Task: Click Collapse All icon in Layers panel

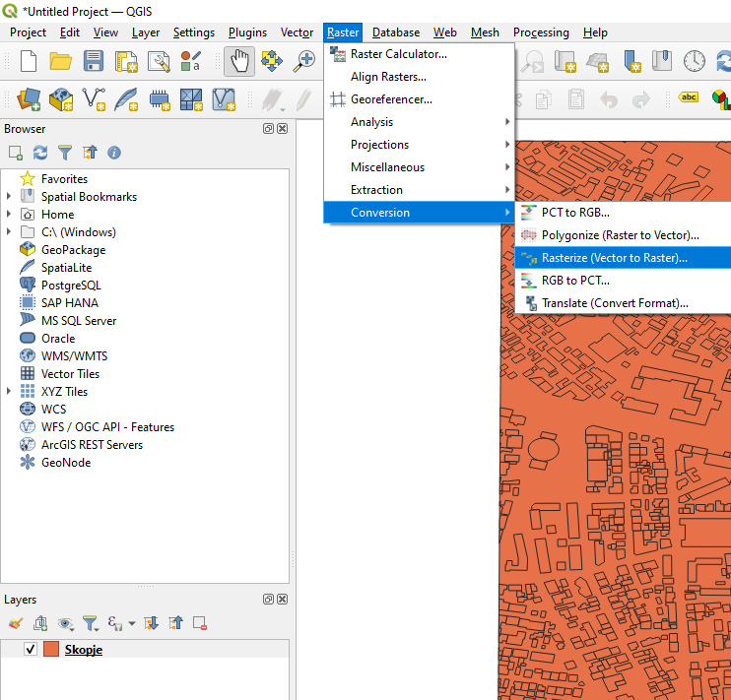Action: [175, 623]
